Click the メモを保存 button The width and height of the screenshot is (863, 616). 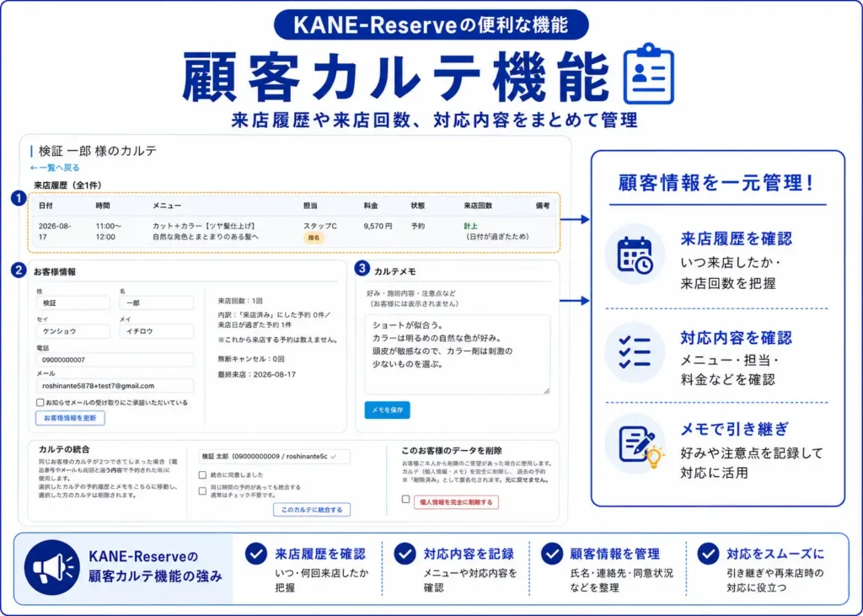[x=388, y=410]
